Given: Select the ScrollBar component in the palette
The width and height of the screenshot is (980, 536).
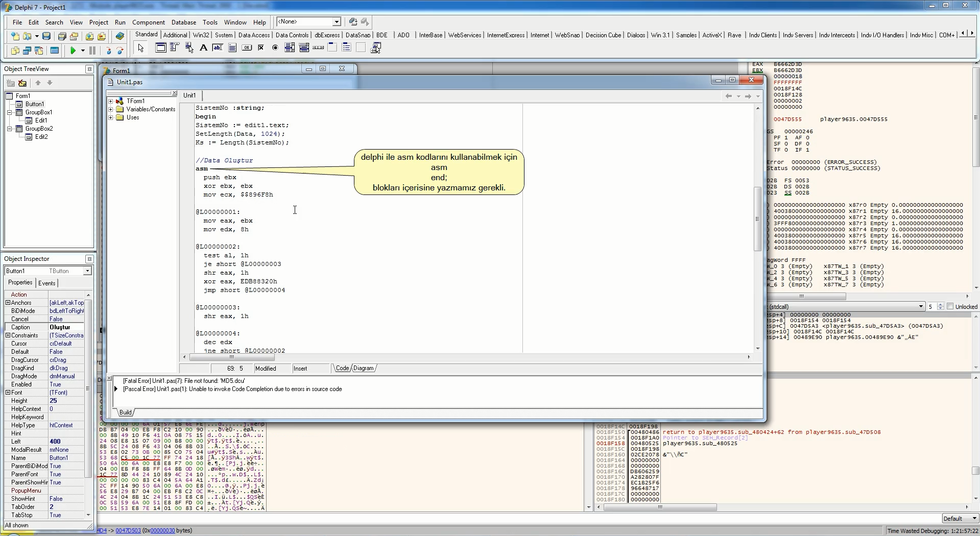Looking at the screenshot, I should coord(318,48).
